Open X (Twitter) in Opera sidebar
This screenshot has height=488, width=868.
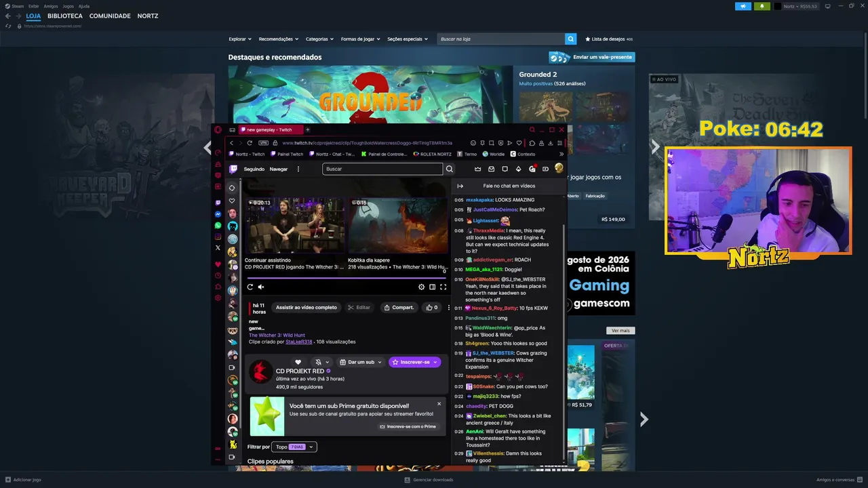point(218,247)
